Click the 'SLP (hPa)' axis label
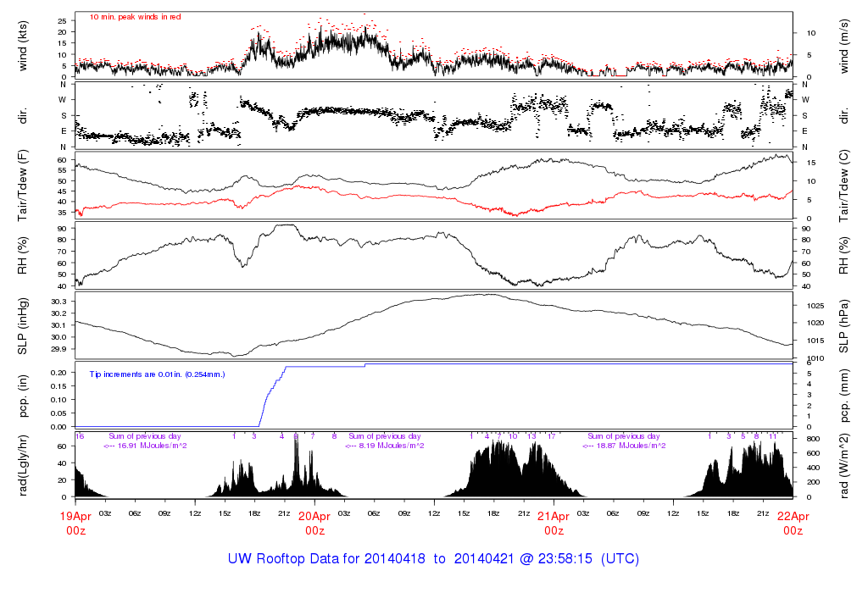Image resolution: width=868 pixels, height=593 pixels. (843, 326)
